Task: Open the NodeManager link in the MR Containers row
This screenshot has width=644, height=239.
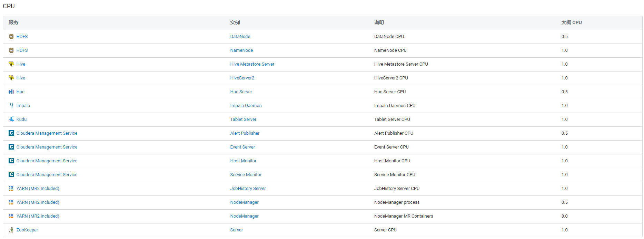Action: coord(244,216)
